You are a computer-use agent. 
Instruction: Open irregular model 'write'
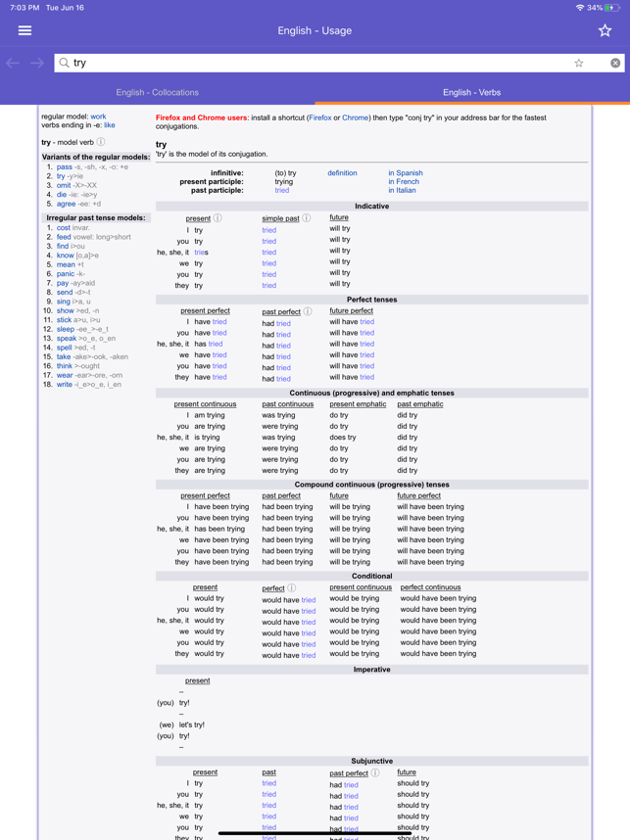point(65,384)
